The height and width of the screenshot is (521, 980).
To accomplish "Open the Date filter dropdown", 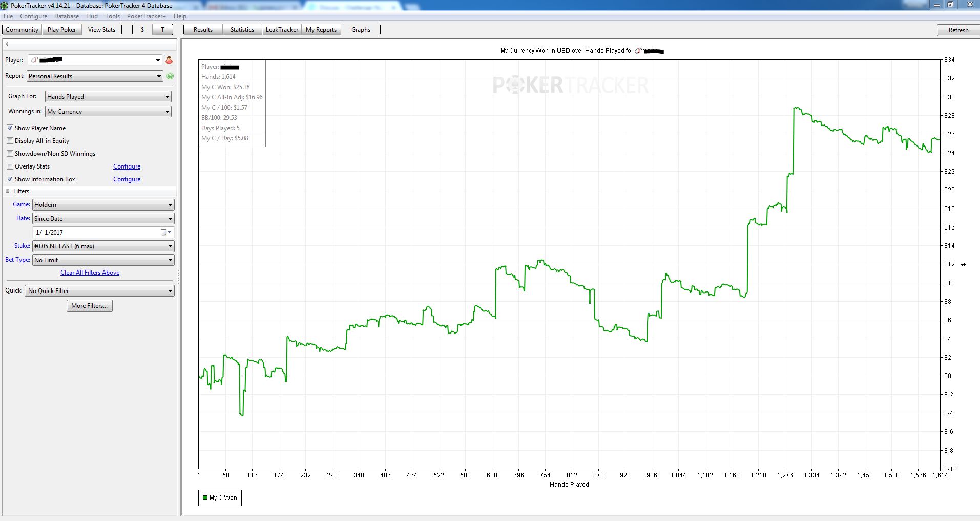I will pyautogui.click(x=103, y=218).
